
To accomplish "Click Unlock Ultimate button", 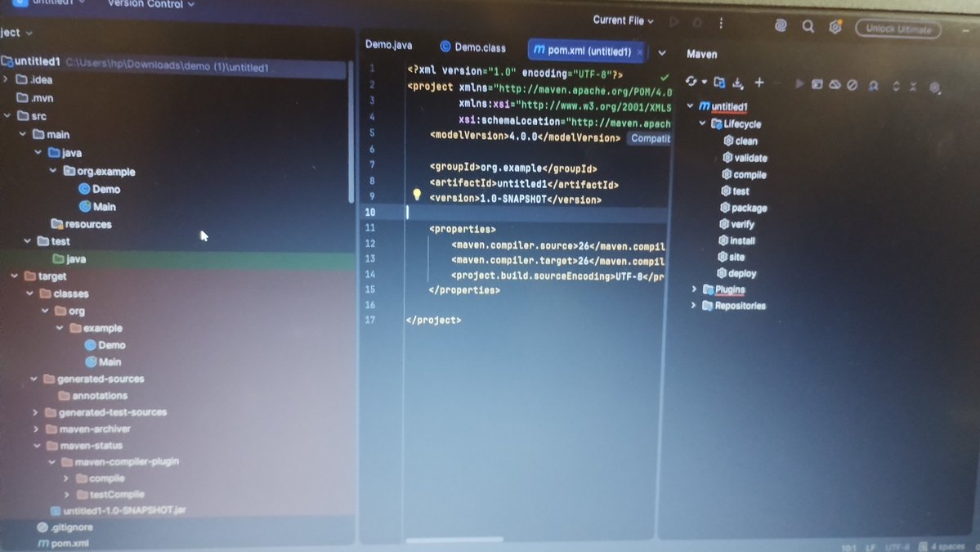I will pos(898,29).
